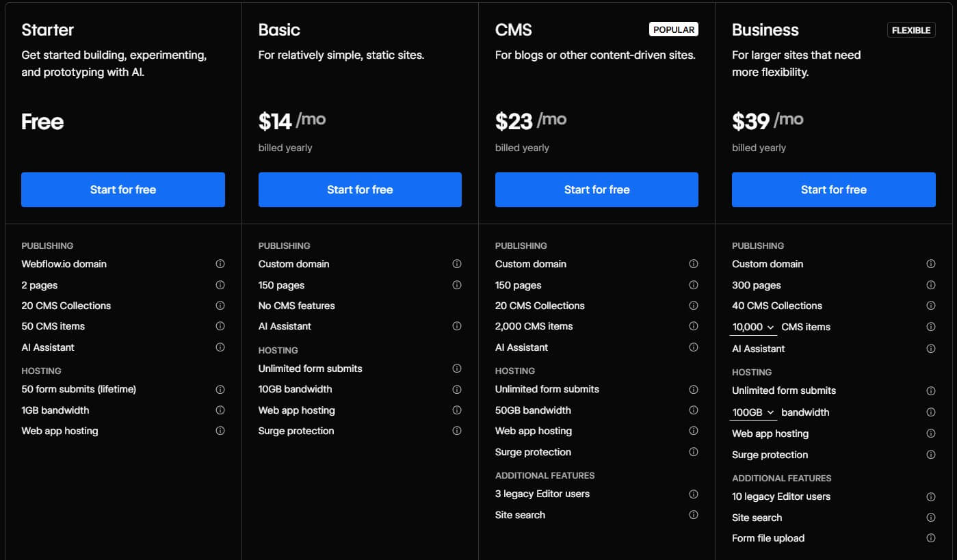Click the info icon beside No CMS features

tap(457, 306)
